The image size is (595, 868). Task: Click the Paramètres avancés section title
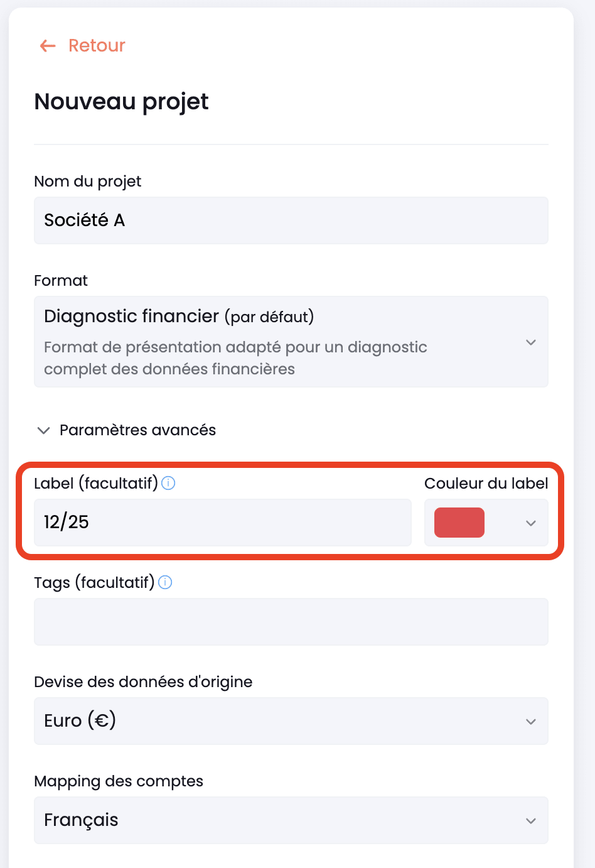tap(137, 430)
